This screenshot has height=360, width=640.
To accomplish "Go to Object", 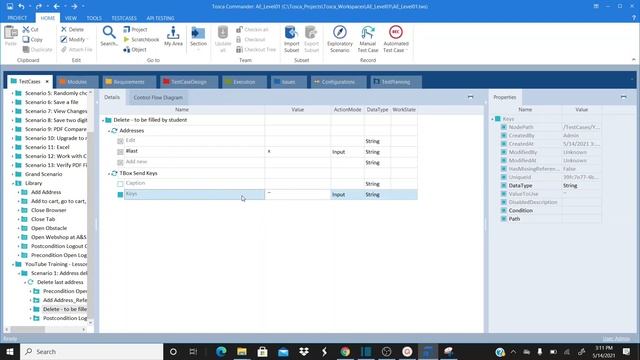I will click(x=135, y=49).
